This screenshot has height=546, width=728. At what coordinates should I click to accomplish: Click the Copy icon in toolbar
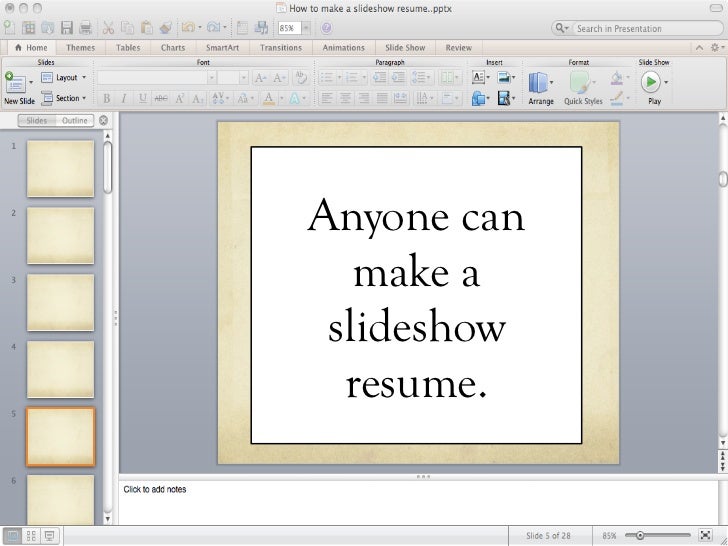pos(127,28)
